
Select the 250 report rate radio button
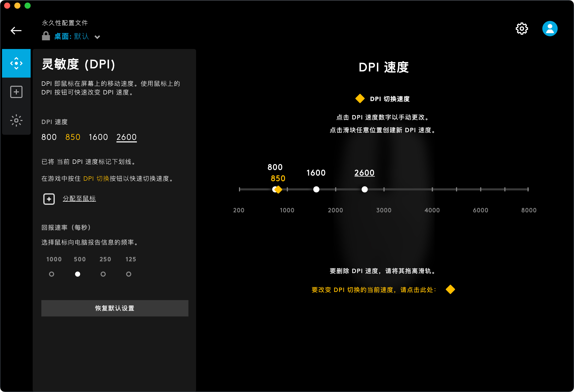(x=103, y=274)
